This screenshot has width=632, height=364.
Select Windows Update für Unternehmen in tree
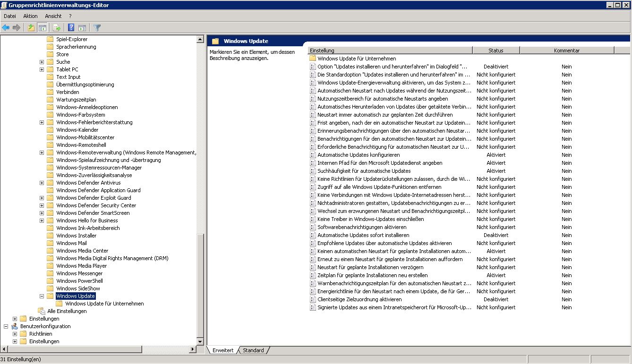(x=104, y=304)
